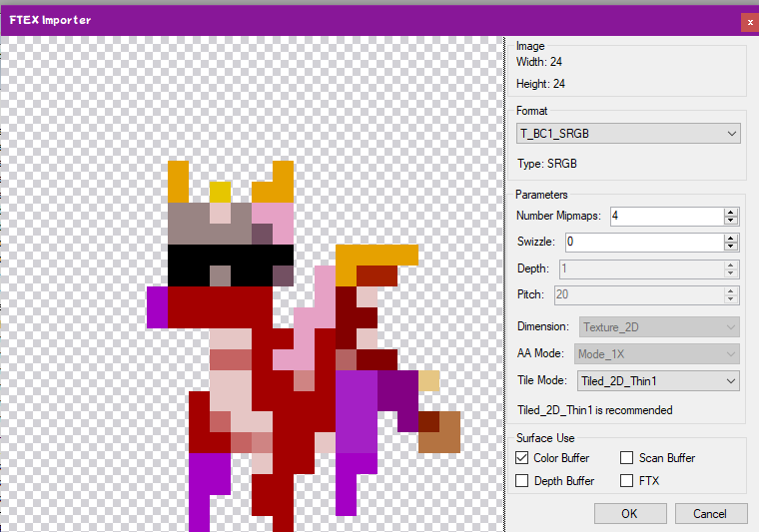Focus the Number Mipmaps input field
Screen dimensions: 759x532
667,216
